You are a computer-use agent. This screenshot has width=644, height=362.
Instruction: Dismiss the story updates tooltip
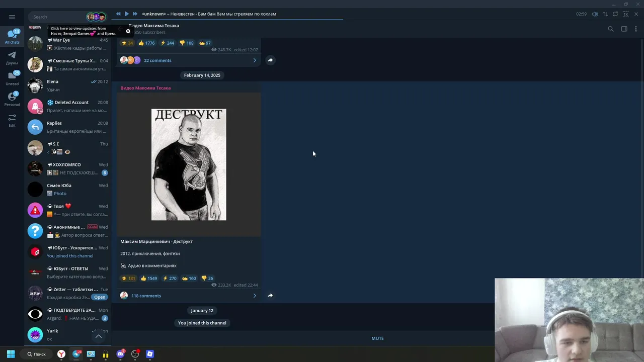point(128,31)
